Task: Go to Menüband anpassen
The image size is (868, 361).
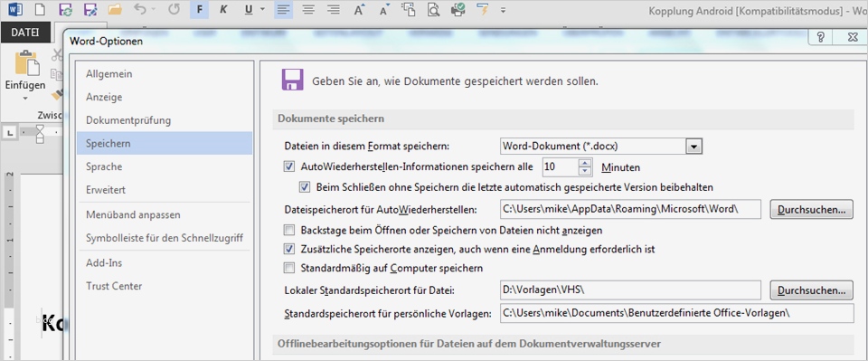Action: coord(165,214)
